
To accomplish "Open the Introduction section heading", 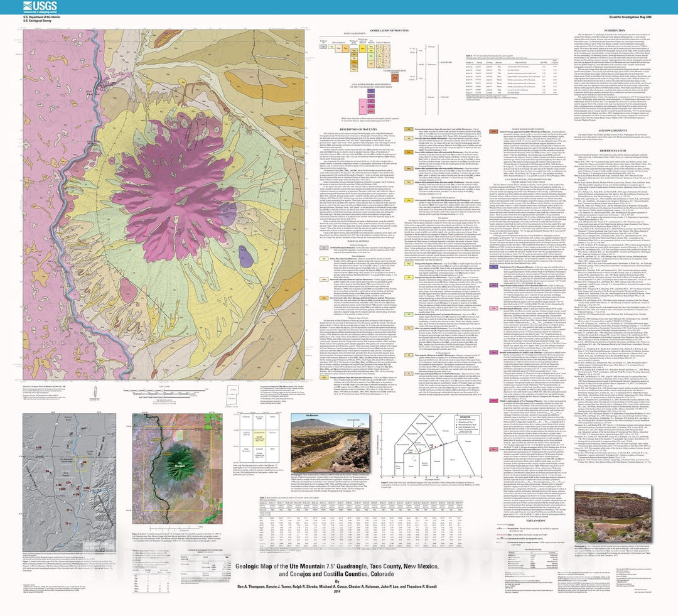I will tap(613, 30).
